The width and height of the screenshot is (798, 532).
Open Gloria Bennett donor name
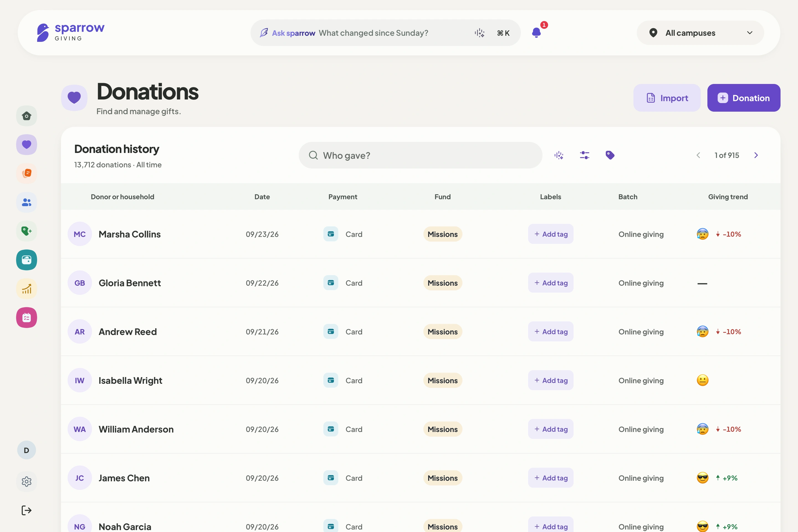tap(130, 283)
